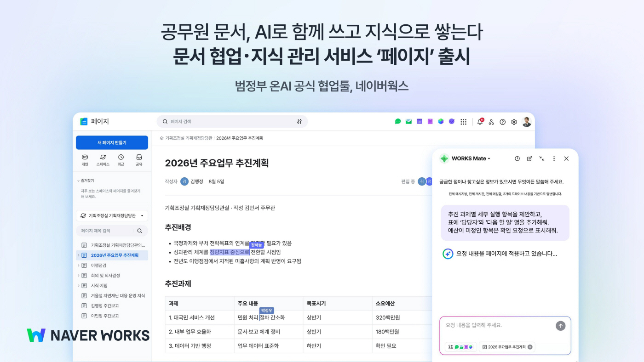The image size is (644, 362).
Task: Click the author 김행정 avatar
Action: tap(184, 181)
